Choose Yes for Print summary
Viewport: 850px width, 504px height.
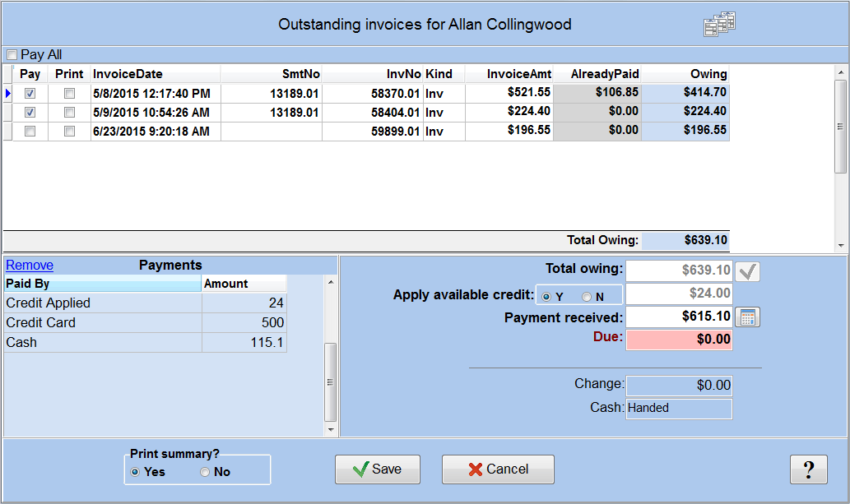click(x=136, y=472)
